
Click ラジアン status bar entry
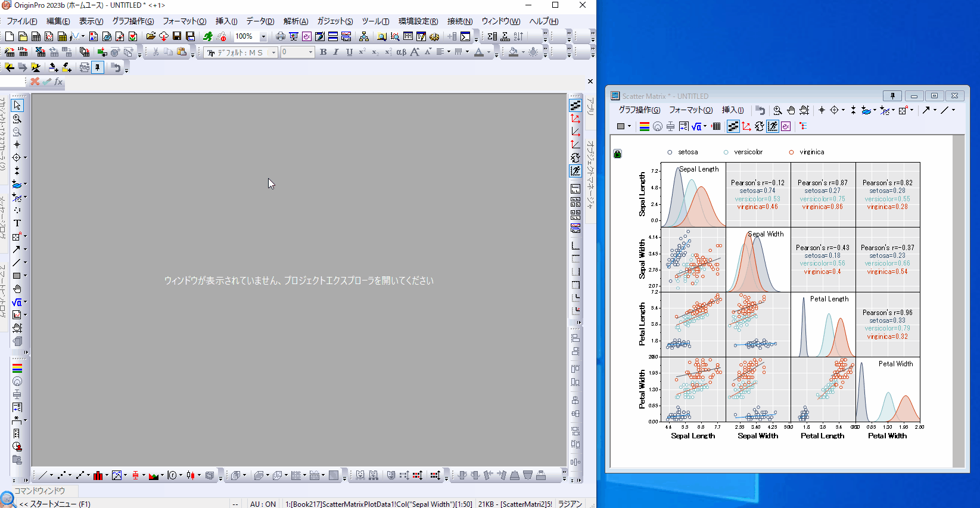point(570,504)
